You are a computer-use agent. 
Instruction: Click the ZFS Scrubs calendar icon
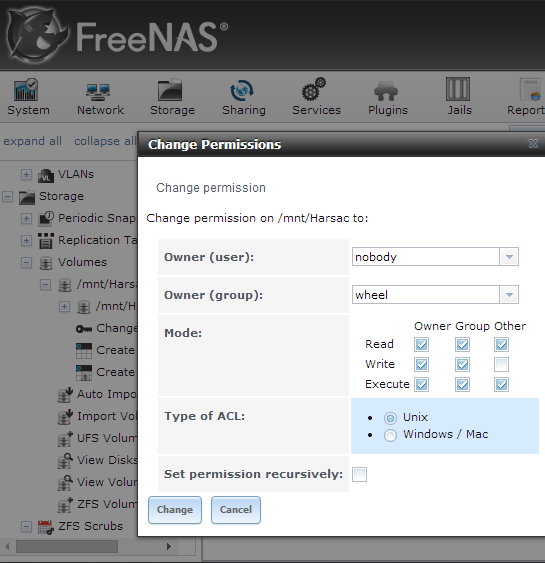pos(46,527)
